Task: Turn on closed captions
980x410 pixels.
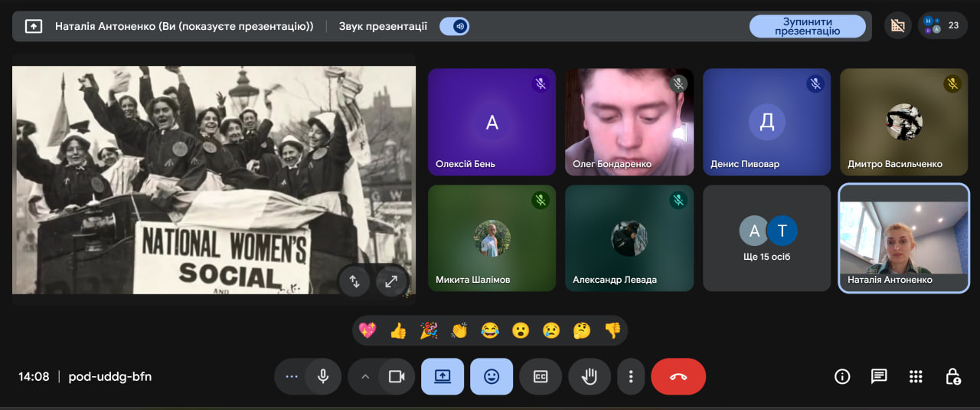Action: coord(541,376)
